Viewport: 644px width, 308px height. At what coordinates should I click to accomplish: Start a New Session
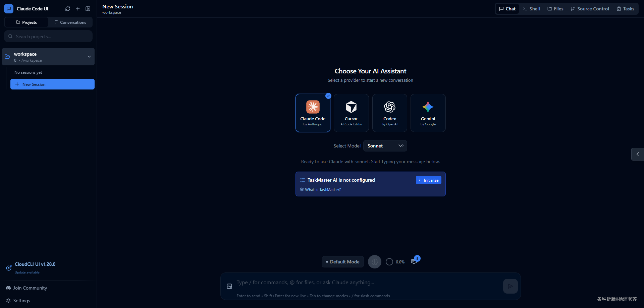(52, 84)
